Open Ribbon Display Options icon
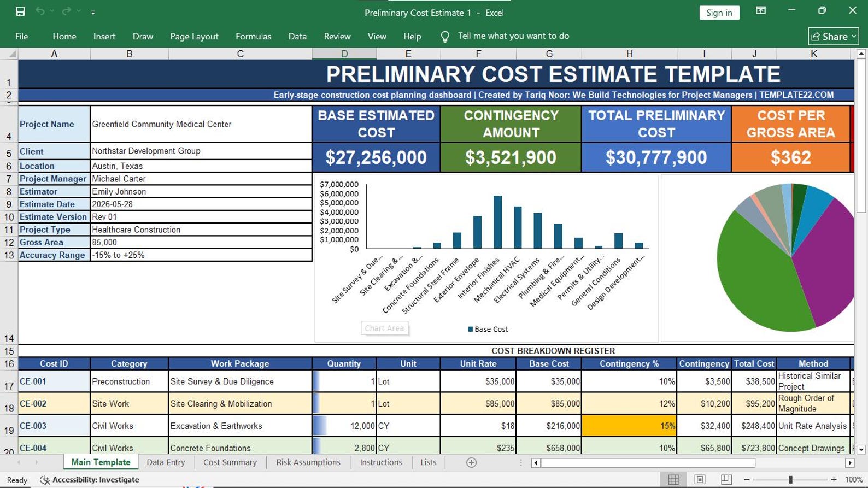 point(760,10)
